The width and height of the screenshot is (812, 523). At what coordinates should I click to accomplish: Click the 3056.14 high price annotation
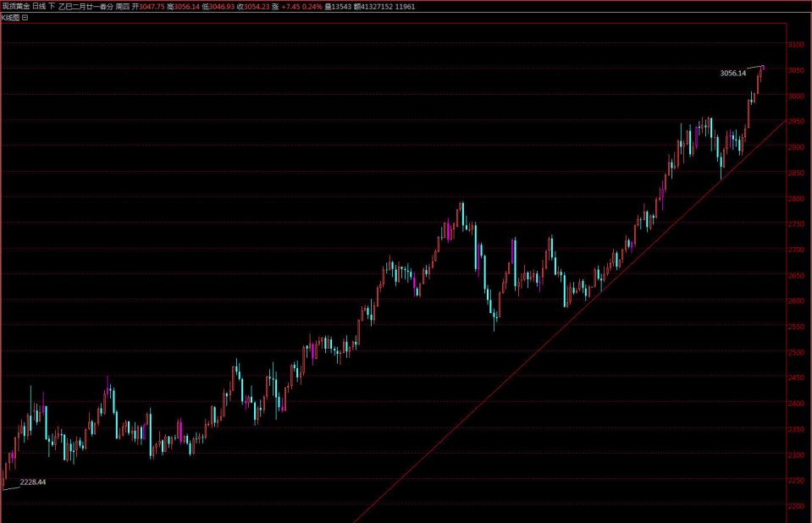[732, 74]
